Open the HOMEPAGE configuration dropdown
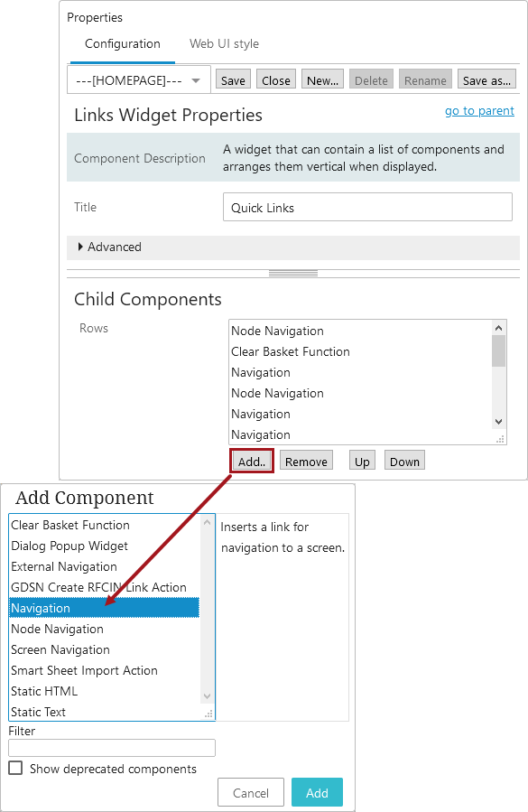528x812 pixels. coord(139,80)
